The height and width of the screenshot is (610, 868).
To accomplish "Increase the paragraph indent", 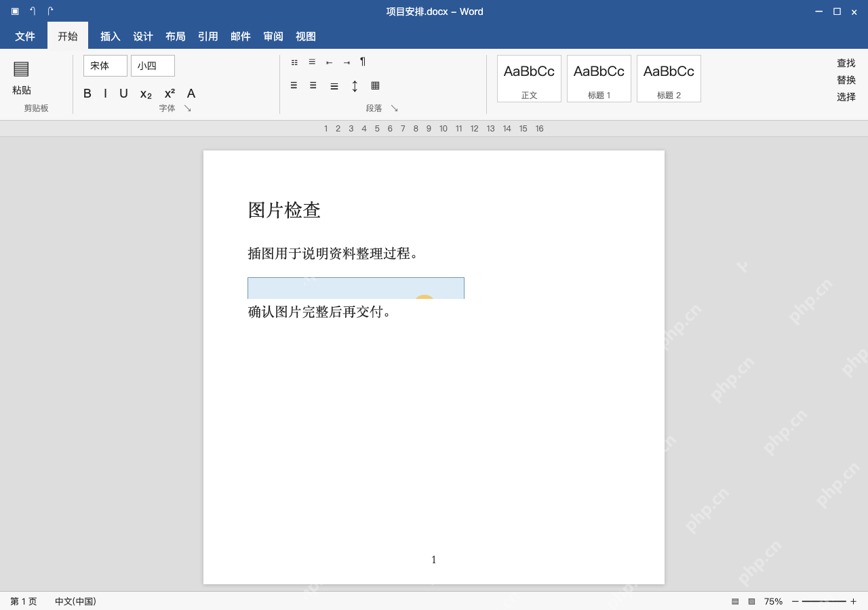I will click(x=347, y=62).
